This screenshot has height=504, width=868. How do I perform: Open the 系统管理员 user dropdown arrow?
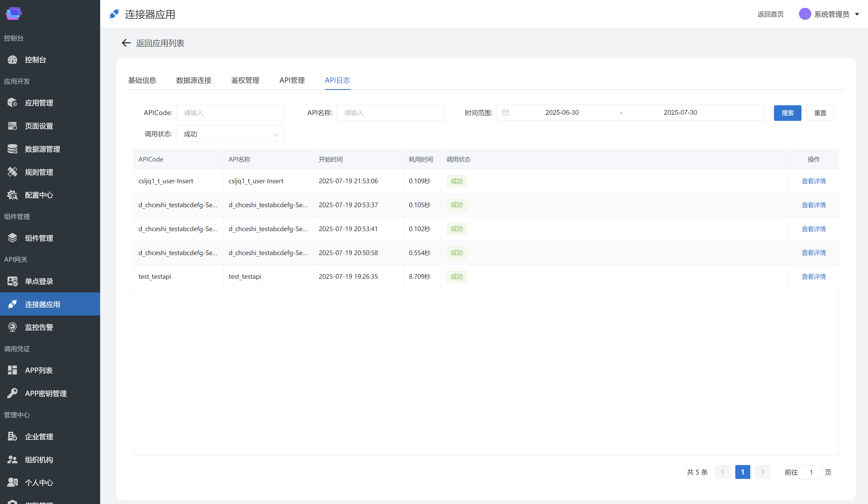point(857,14)
